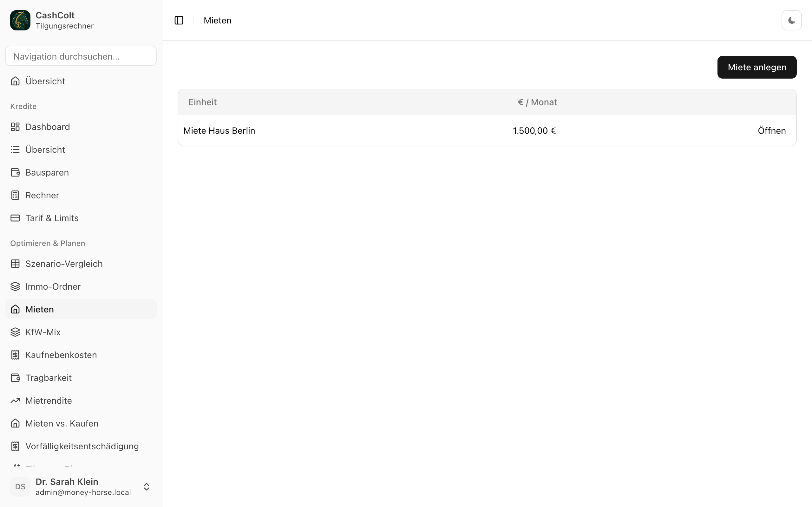Image resolution: width=812 pixels, height=507 pixels.
Task: Open the Miete Haus Berlin entry via Öffnen
Action: coord(771,131)
